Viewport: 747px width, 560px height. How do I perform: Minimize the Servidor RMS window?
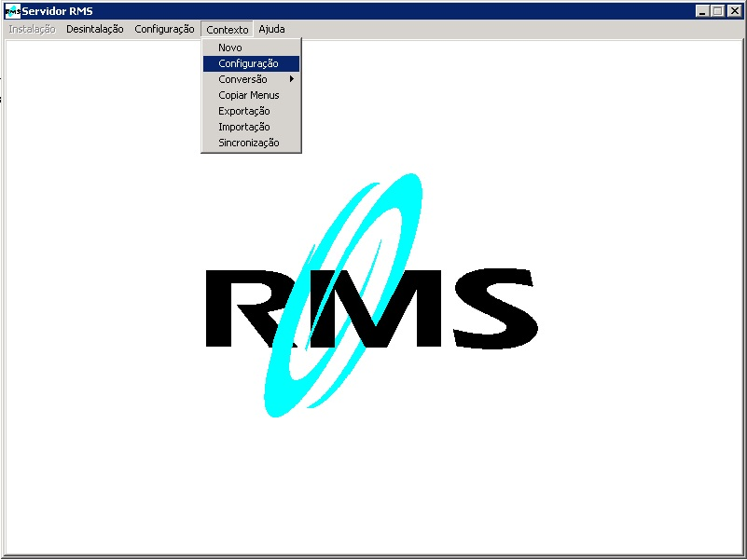(701, 11)
